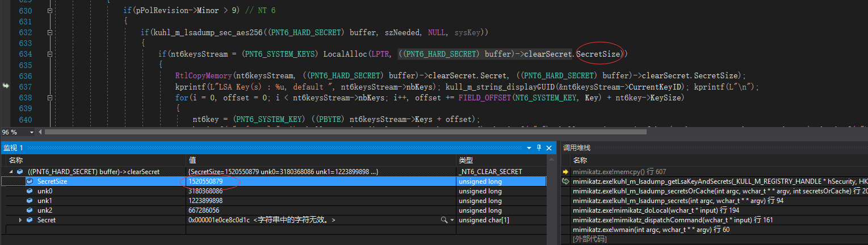Viewport: 868px width, 245px height.
Task: Click kuhl_m_lsadump_sec_aes256 in line 632
Action: pos(209,32)
